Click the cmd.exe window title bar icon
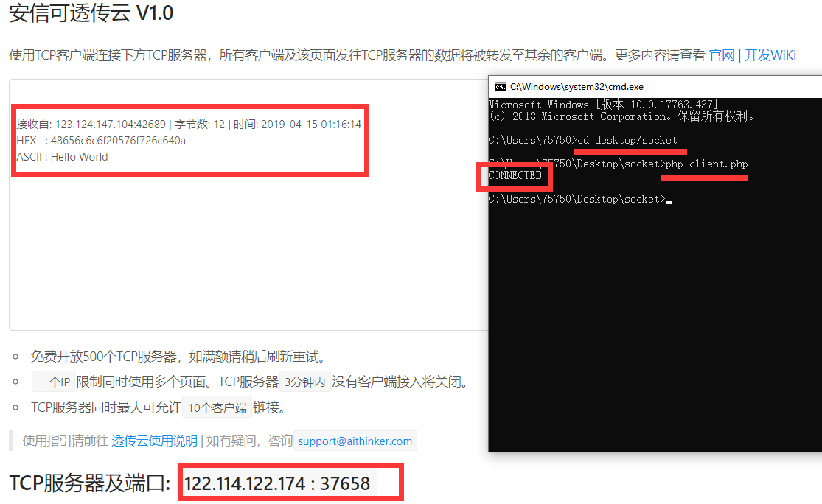This screenshot has width=822, height=504. pos(500,87)
